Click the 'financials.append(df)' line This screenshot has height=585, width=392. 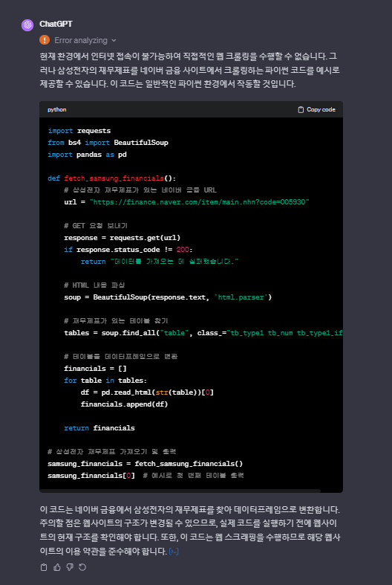[125, 404]
